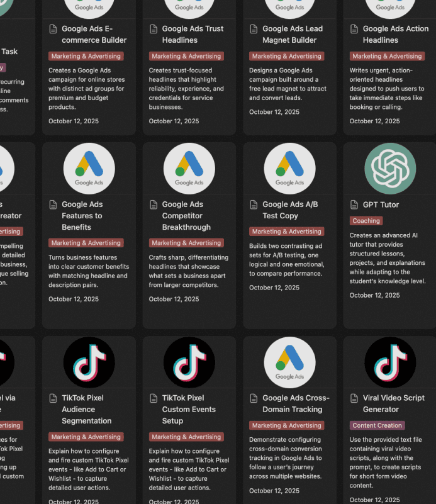
Task: Click the Content Creation tag on Viral Video card
Action: 377,425
